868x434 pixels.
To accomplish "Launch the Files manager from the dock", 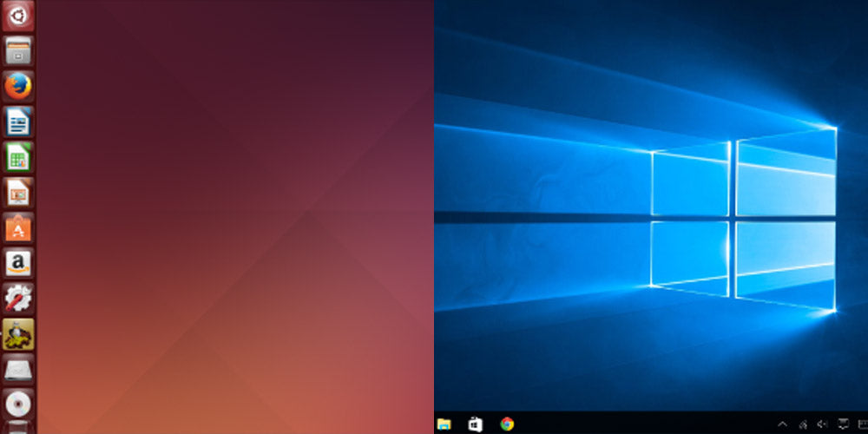I will coord(18,51).
